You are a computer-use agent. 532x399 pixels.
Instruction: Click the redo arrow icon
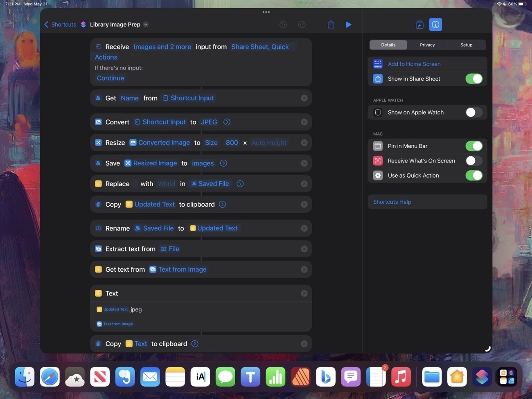coord(302,25)
